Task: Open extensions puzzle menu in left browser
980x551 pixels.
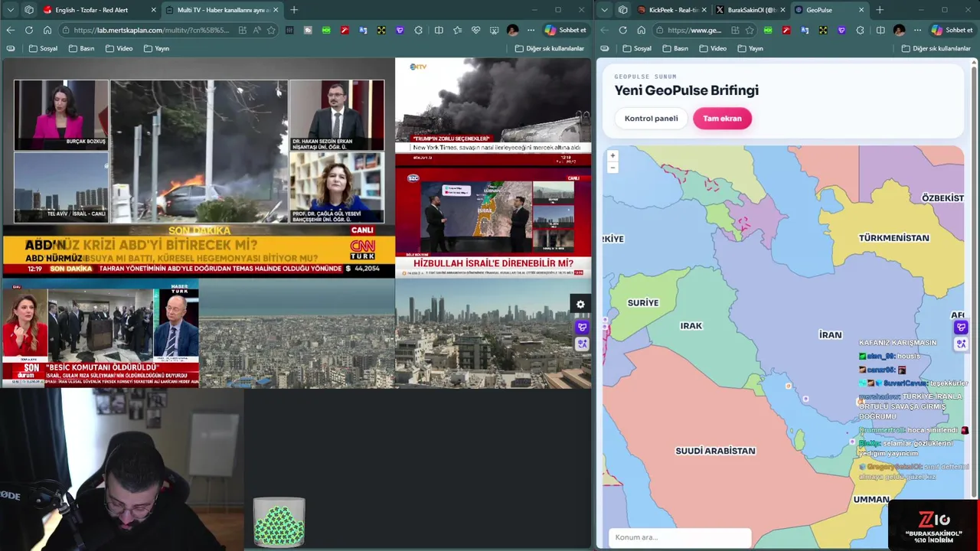Action: pyautogui.click(x=419, y=30)
